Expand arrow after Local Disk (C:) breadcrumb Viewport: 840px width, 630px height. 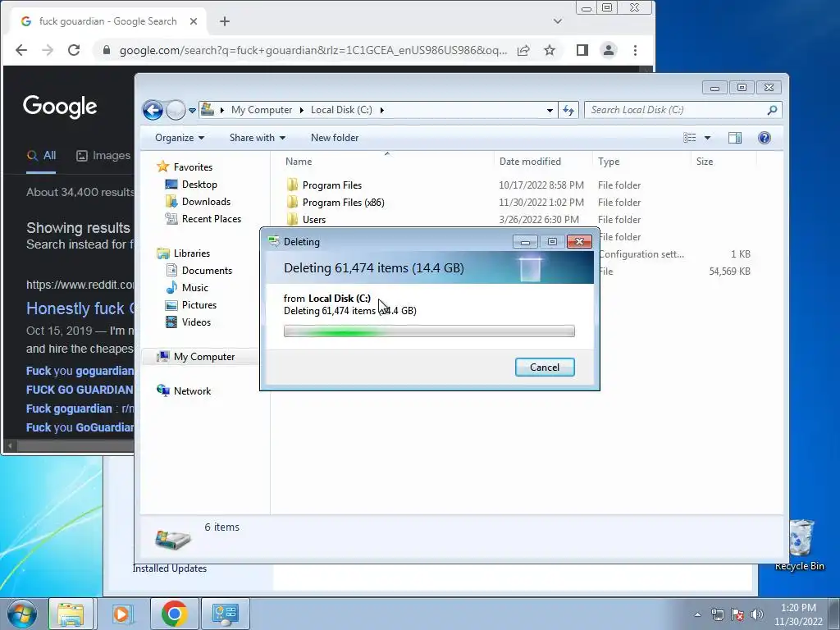point(382,110)
